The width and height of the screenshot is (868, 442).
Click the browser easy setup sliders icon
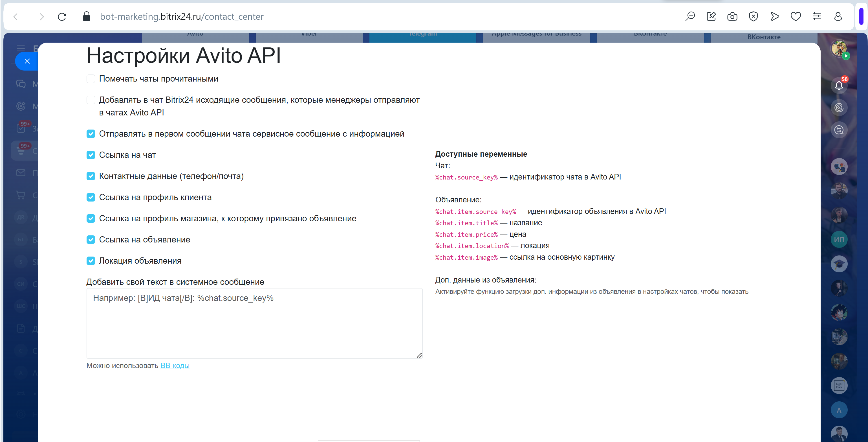(817, 17)
